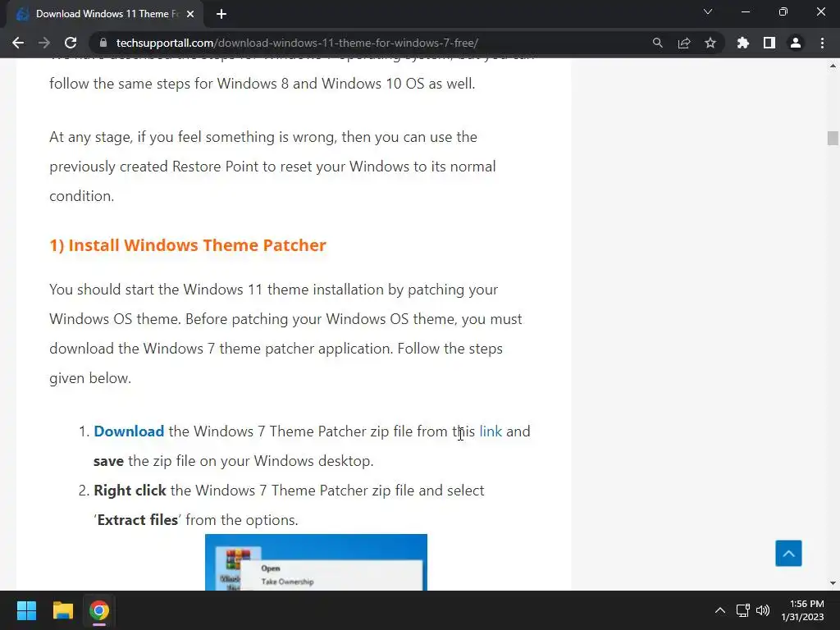Open Chrome's three-dot menu
The width and height of the screenshot is (840, 630).
(x=822, y=43)
